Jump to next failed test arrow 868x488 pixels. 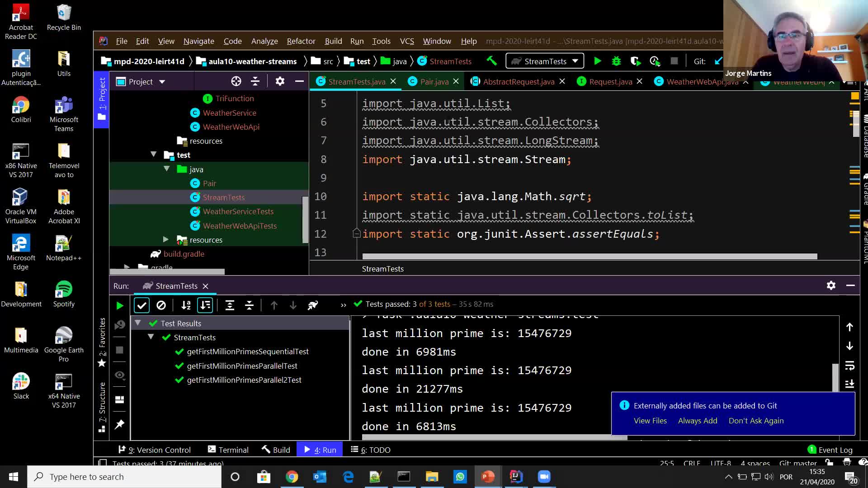click(293, 305)
